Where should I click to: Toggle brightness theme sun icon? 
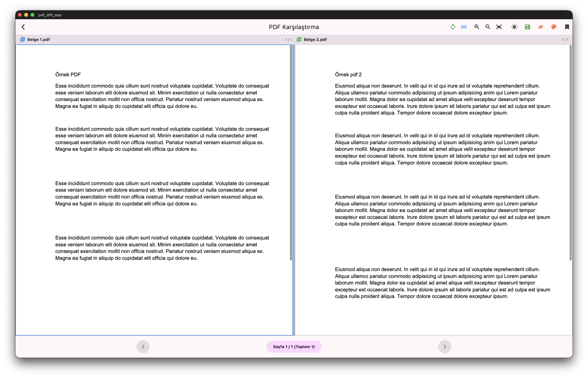(514, 27)
